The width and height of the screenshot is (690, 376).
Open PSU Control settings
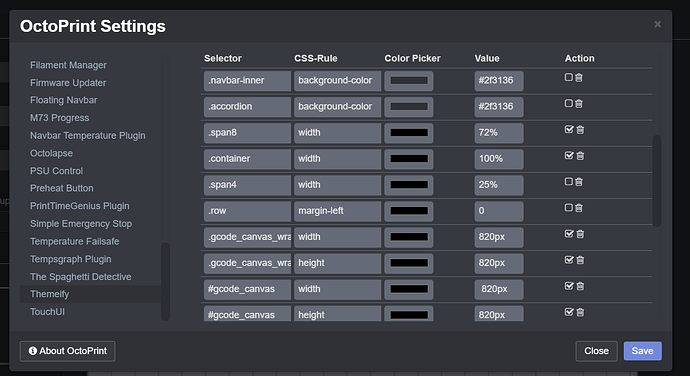click(x=56, y=171)
